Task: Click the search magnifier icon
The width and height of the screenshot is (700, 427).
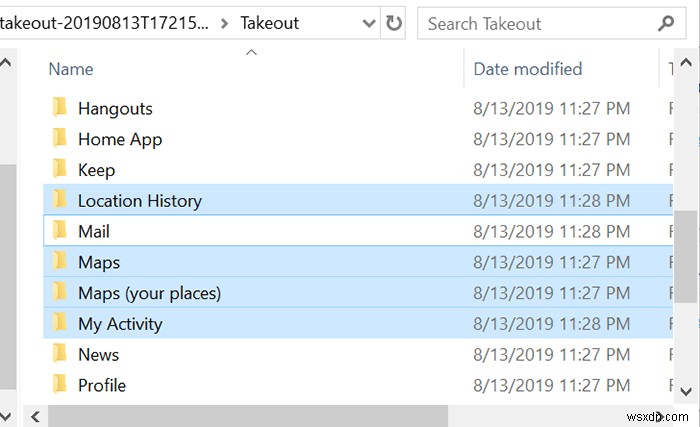Action: (x=666, y=23)
